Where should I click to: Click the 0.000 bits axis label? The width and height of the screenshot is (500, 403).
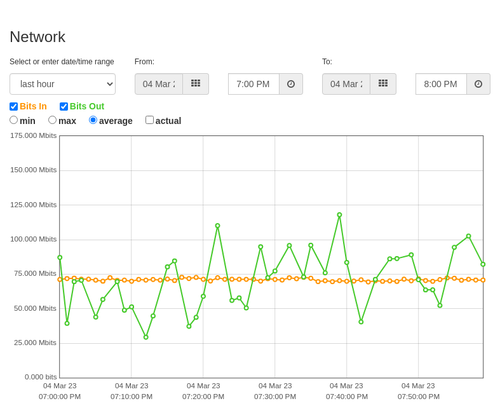pos(41,377)
